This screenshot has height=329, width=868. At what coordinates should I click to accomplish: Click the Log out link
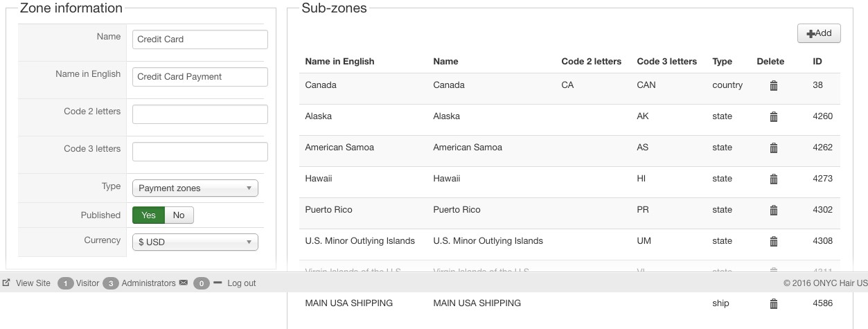click(x=241, y=283)
